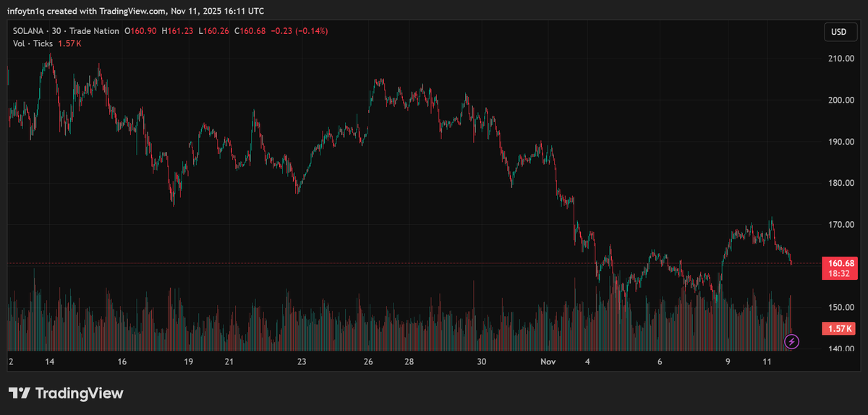Click the date label 26 on the time axis
The image size is (868, 415).
coord(369,361)
